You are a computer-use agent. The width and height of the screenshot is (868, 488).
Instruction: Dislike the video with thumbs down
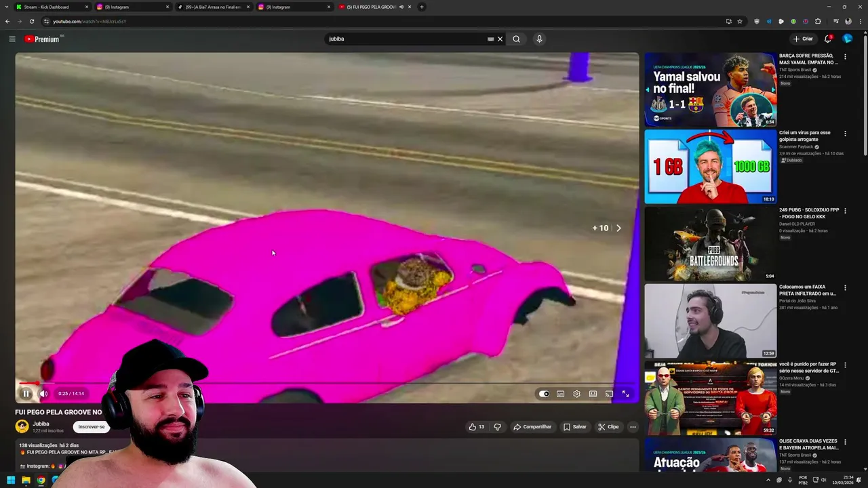click(498, 427)
